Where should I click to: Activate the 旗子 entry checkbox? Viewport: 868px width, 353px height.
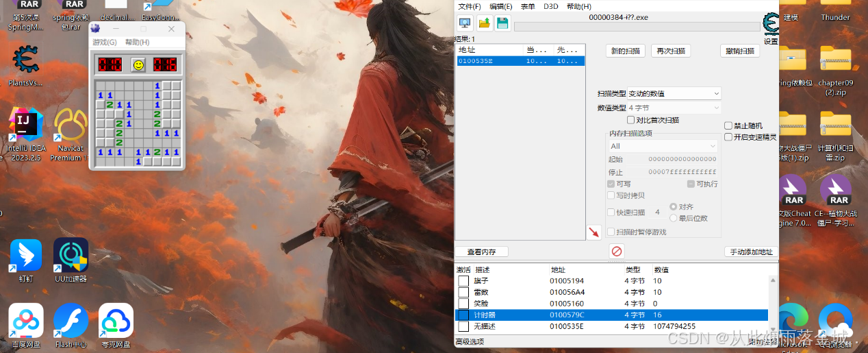click(463, 281)
